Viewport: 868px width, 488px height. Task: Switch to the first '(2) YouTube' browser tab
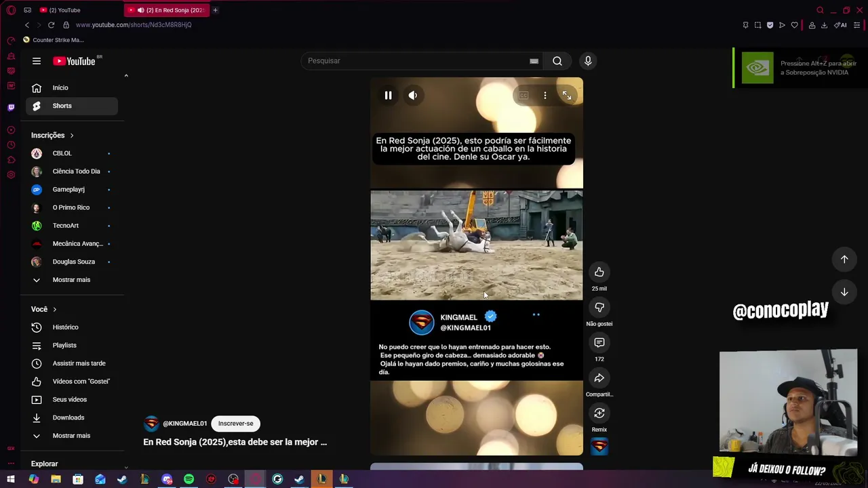[79, 10]
